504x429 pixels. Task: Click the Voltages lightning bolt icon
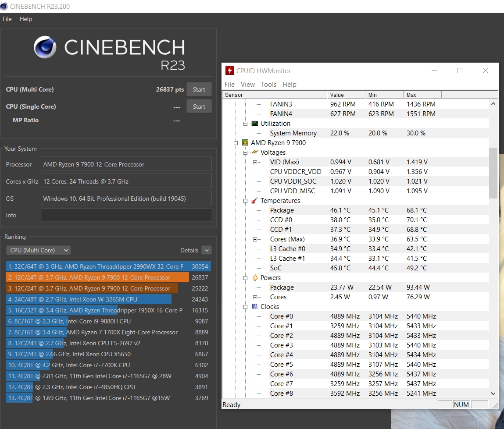(254, 152)
